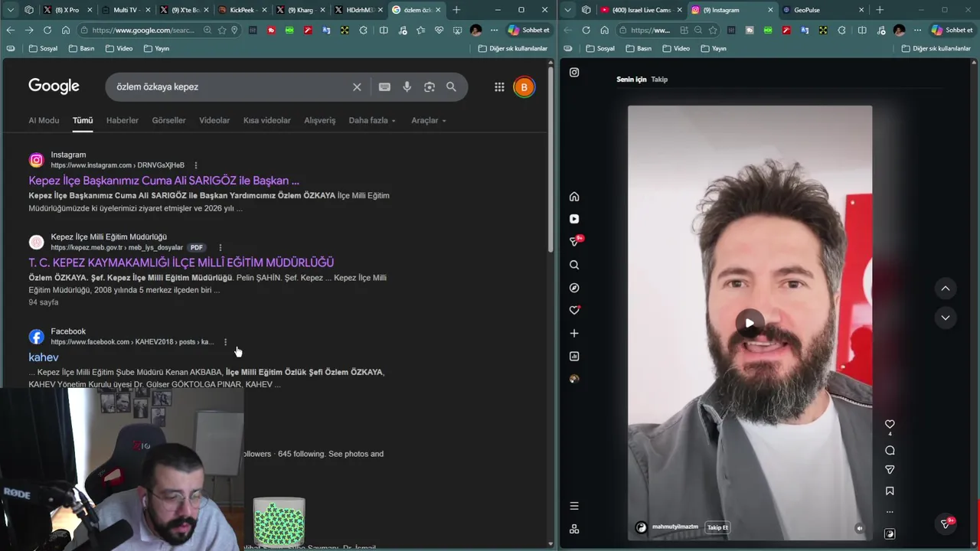The width and height of the screenshot is (980, 551).
Task: Start Google voice search microphone
Action: [x=407, y=87]
